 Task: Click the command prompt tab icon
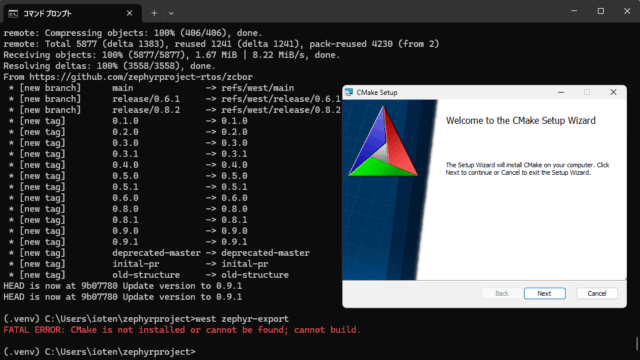pyautogui.click(x=13, y=13)
